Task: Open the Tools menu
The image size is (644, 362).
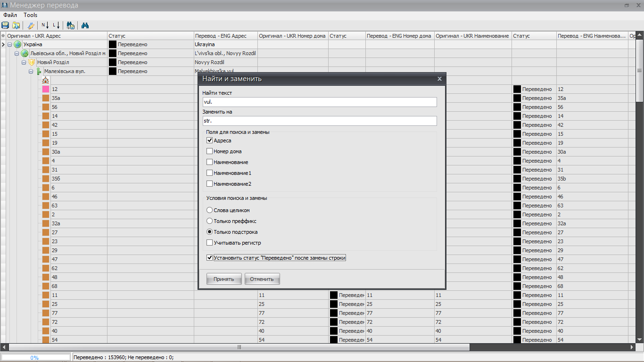Action: [x=31, y=15]
